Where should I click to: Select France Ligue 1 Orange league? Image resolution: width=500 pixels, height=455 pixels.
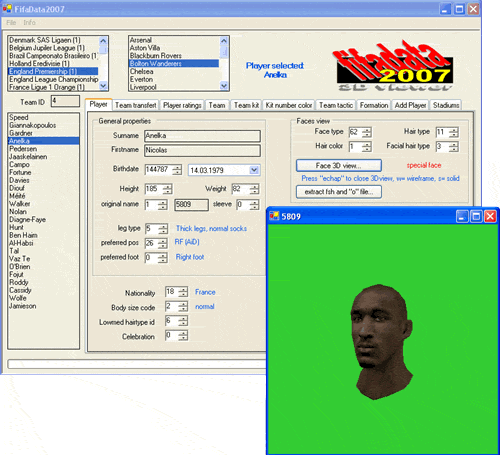[47, 87]
